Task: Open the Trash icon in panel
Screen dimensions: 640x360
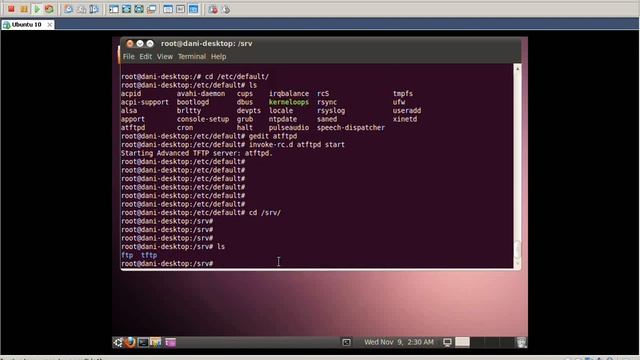Action: tap(521, 342)
